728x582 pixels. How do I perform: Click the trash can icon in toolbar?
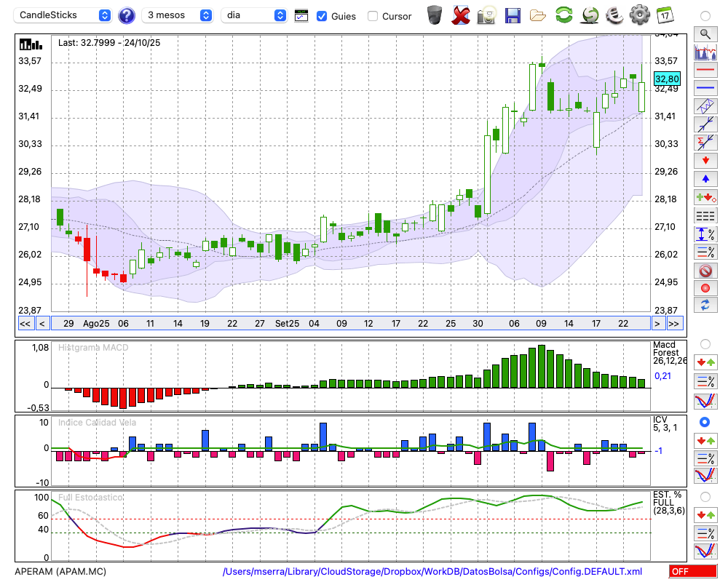click(435, 15)
